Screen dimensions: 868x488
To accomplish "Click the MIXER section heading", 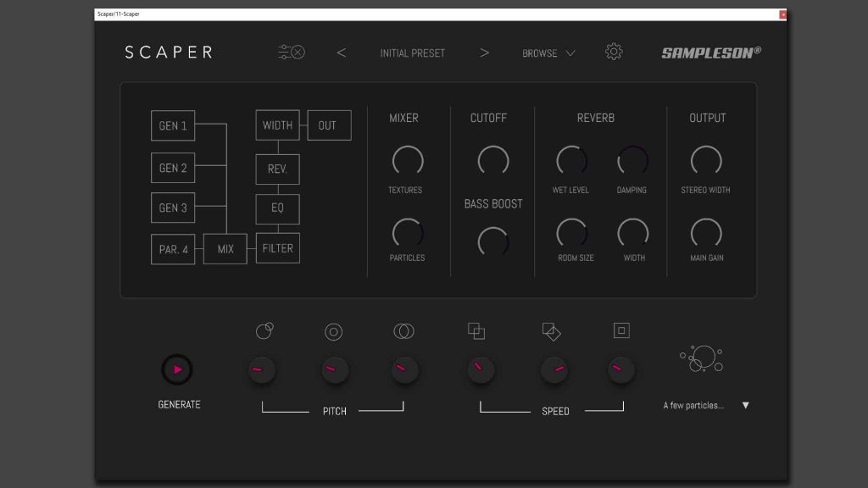I will click(403, 118).
